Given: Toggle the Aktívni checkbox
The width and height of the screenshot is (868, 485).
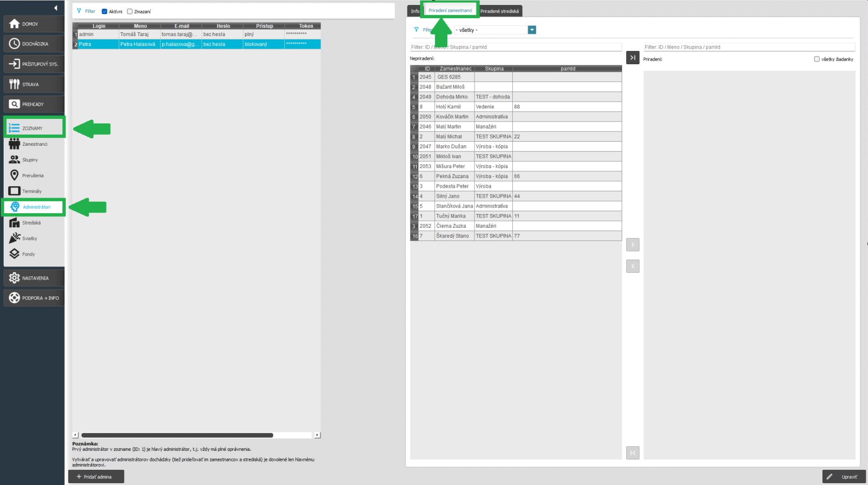Looking at the screenshot, I should (x=104, y=11).
